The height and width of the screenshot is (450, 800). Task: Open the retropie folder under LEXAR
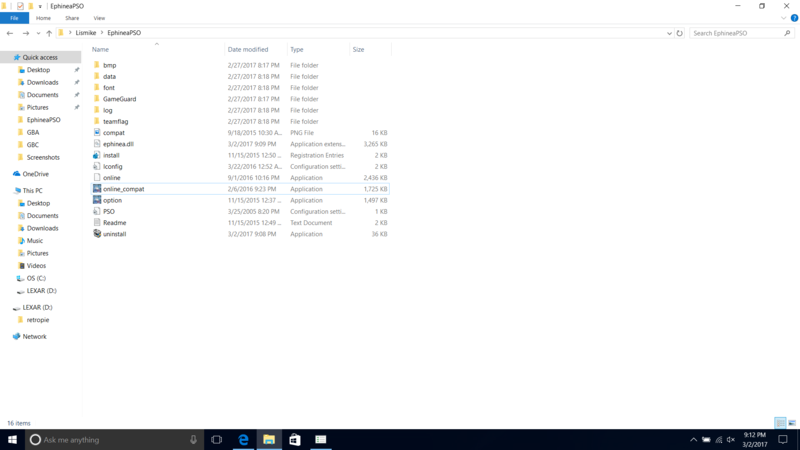tap(38, 320)
